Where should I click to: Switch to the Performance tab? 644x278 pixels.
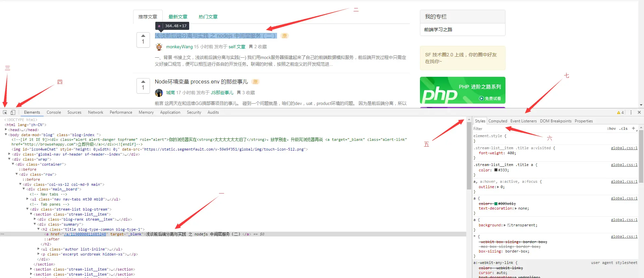121,112
